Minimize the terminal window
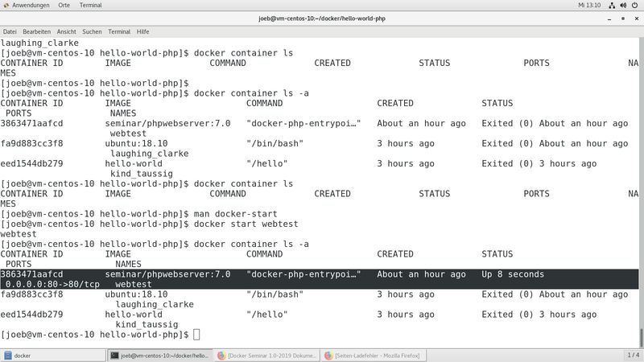The width and height of the screenshot is (644, 362). [609, 19]
